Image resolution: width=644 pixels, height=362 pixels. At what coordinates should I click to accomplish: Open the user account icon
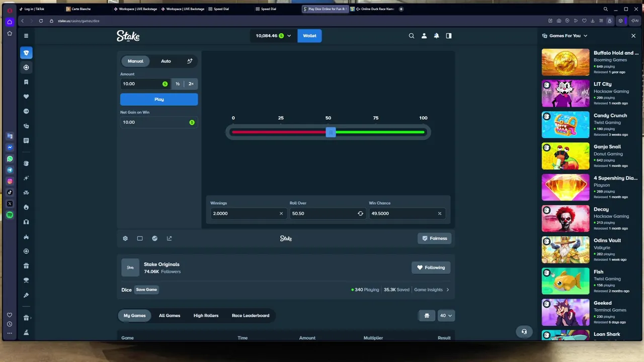point(424,36)
